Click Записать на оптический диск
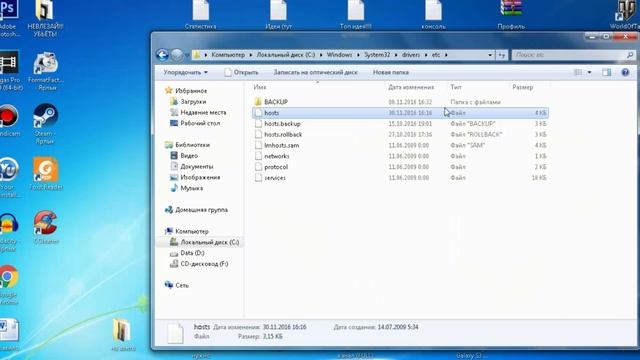 tap(315, 72)
